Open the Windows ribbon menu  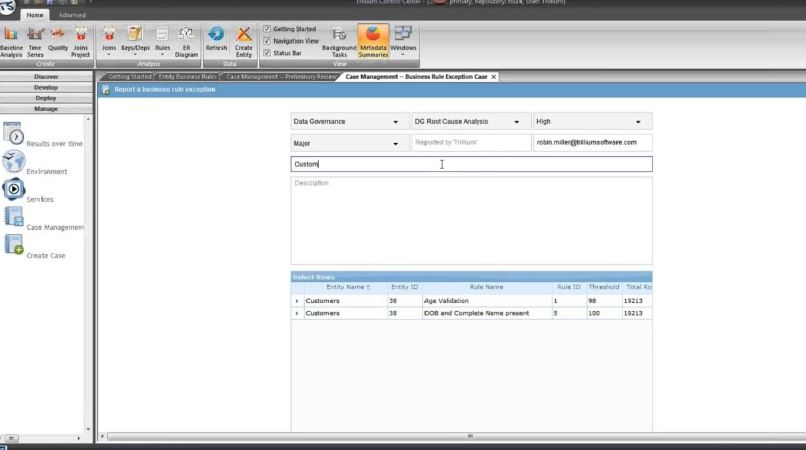click(403, 40)
